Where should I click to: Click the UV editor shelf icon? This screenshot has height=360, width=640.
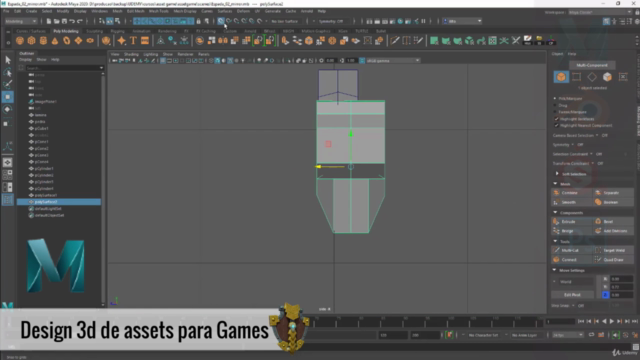(493, 40)
